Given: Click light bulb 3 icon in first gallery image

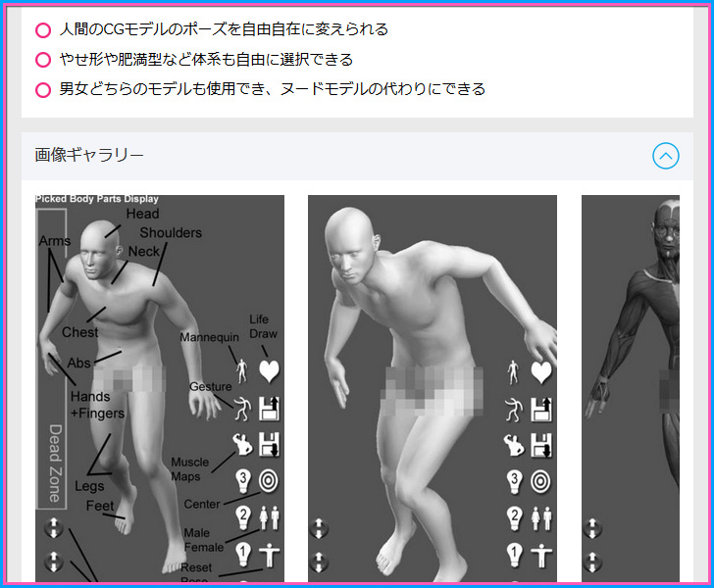Looking at the screenshot, I should pos(241,481).
